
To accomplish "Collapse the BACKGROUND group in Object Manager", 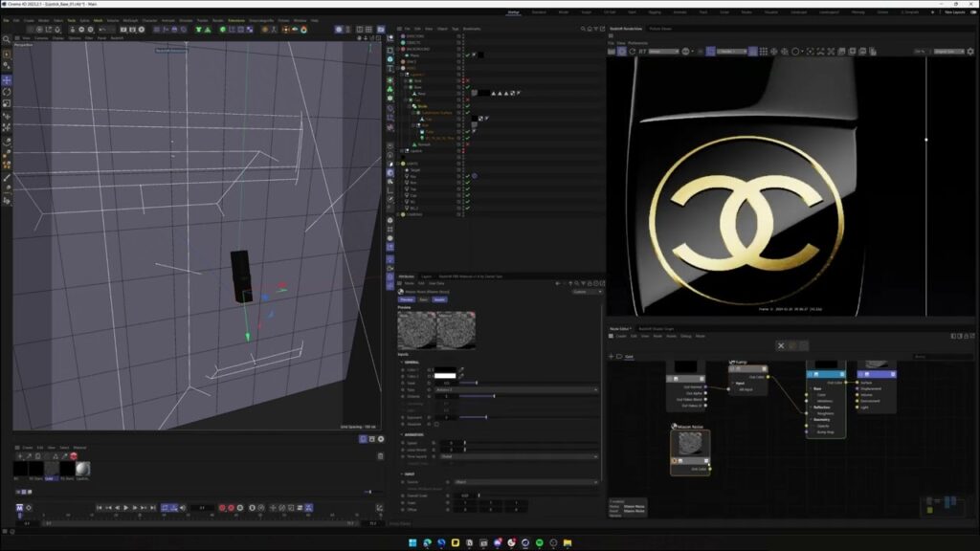I will (398, 49).
